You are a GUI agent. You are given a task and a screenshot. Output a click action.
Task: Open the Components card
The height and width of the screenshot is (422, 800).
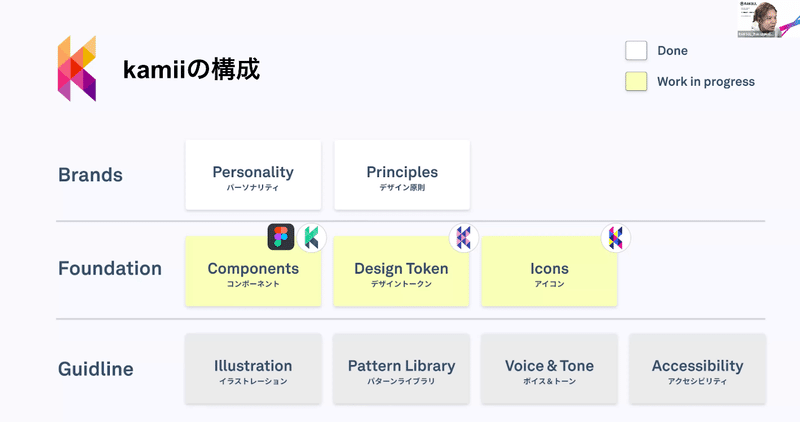point(253,271)
